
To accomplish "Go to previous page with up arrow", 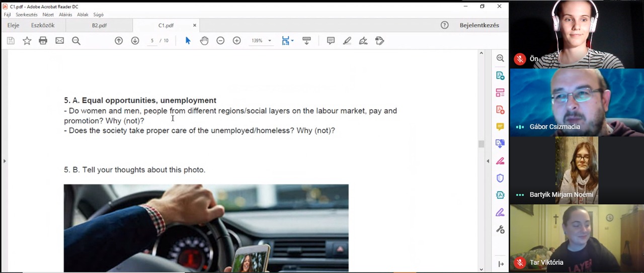I will tap(119, 41).
